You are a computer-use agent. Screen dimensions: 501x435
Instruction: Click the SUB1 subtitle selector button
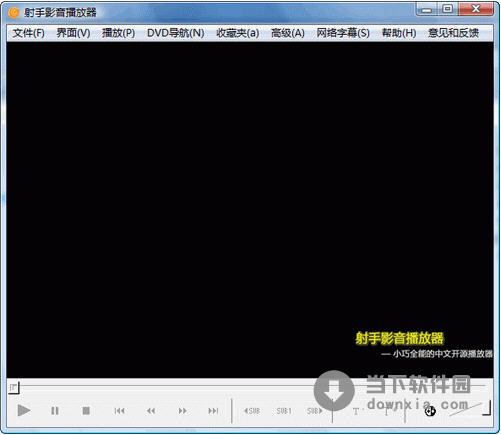point(284,411)
